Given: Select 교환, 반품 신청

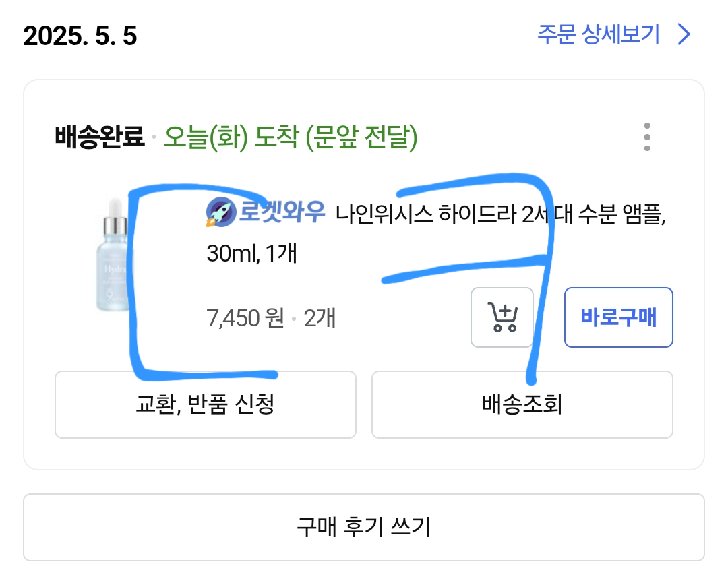Looking at the screenshot, I should point(205,404).
